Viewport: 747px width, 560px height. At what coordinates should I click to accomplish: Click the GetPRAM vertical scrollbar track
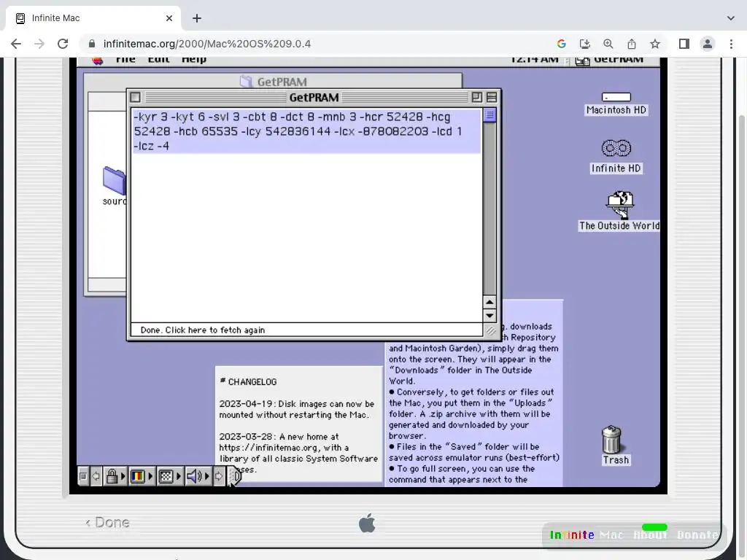point(489,209)
